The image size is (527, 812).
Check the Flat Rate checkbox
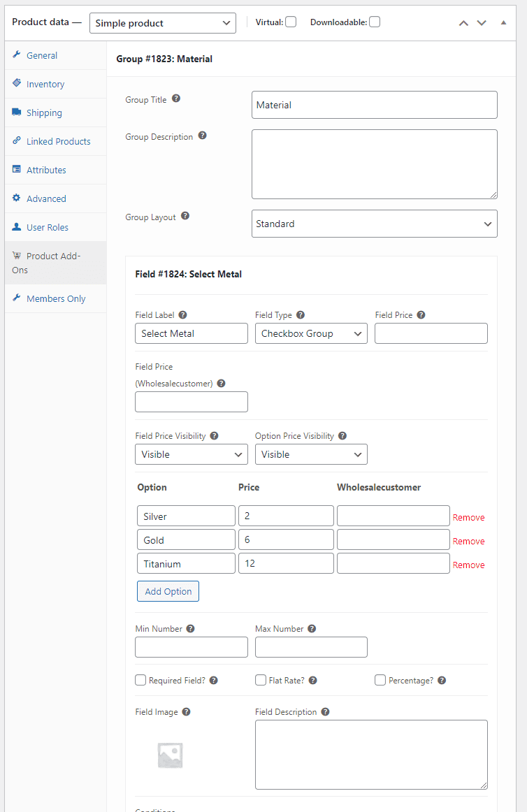(261, 680)
